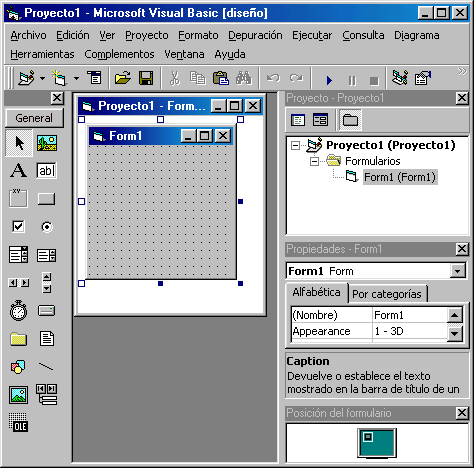Screen dimensions: 474x468
Task: Switch to the Por categorías tab
Action: (x=387, y=294)
